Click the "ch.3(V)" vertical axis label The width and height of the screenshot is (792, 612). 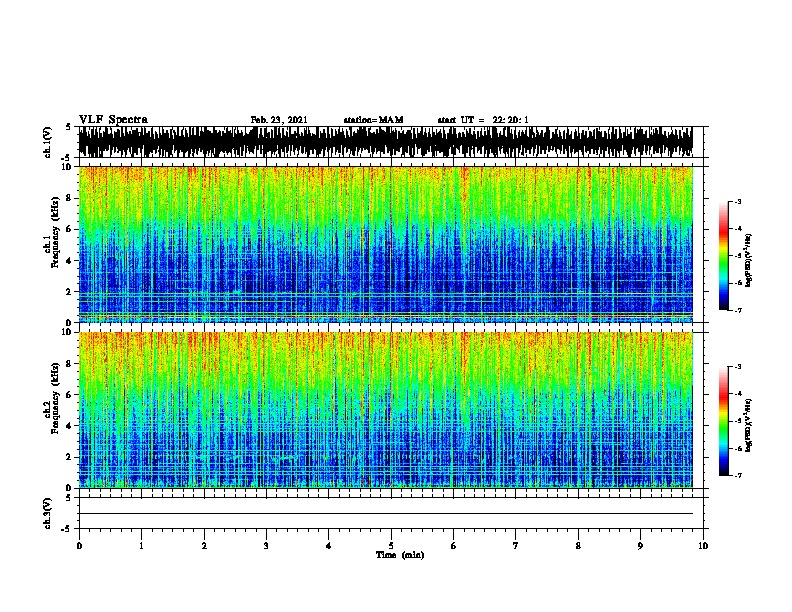click(48, 513)
